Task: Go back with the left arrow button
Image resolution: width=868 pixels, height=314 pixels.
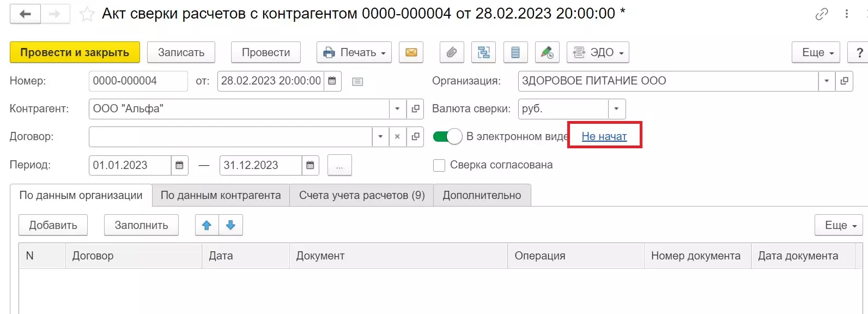Action: click(25, 14)
